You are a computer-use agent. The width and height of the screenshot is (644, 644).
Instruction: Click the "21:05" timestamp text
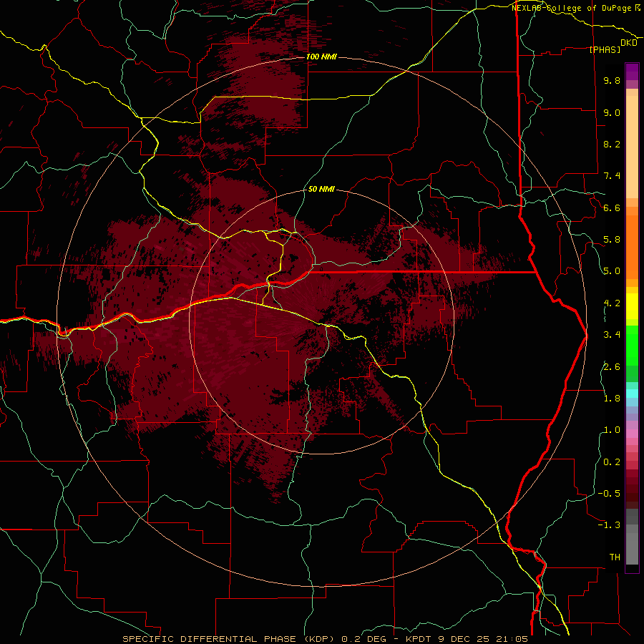[x=511, y=639]
